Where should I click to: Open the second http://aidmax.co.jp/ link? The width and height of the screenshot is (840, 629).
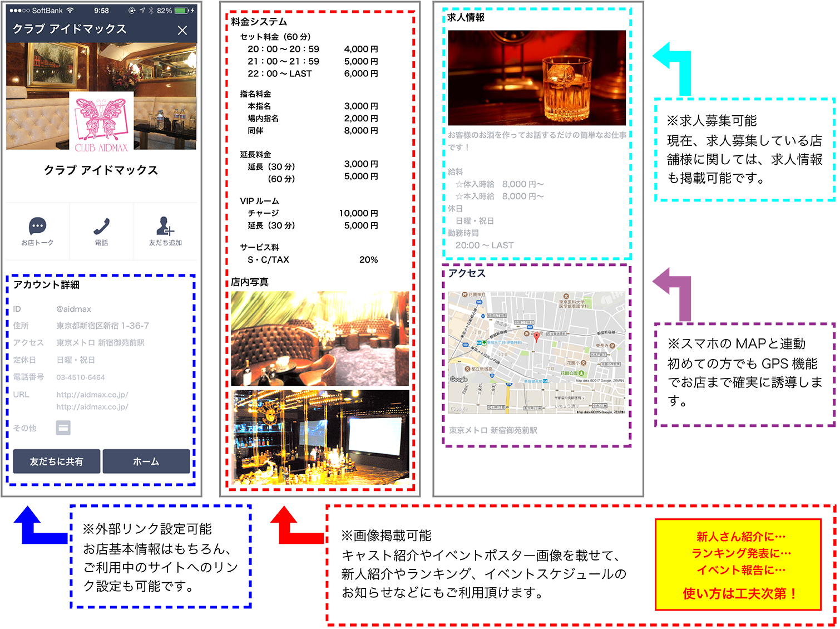point(92,407)
